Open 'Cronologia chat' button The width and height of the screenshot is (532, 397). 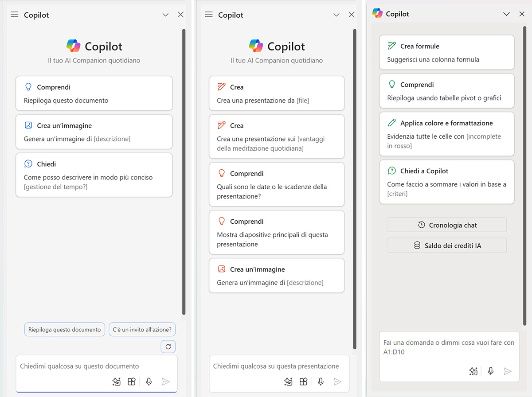pos(446,225)
